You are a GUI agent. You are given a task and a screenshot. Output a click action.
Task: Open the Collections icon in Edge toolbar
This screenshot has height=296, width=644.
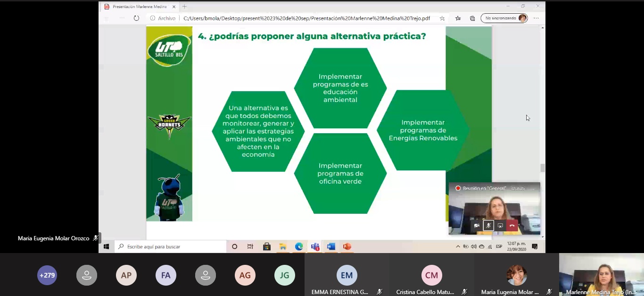tap(472, 18)
